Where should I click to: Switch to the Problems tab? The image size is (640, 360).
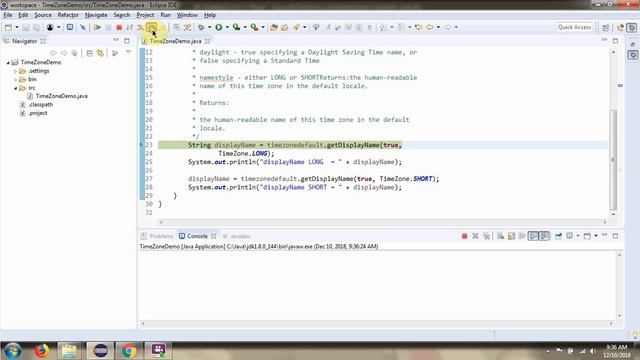click(157, 236)
